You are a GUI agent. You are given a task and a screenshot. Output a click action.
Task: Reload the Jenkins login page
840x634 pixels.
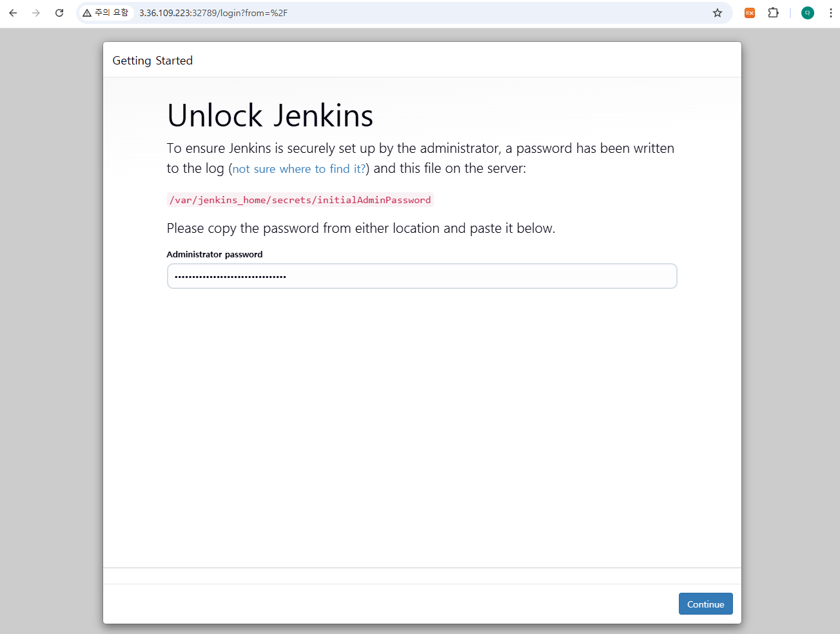(59, 13)
